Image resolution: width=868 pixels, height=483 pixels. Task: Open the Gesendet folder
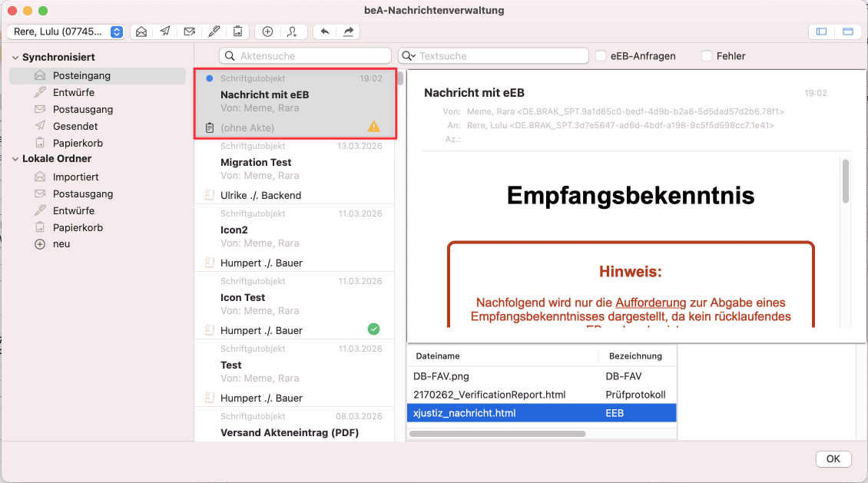(x=75, y=126)
